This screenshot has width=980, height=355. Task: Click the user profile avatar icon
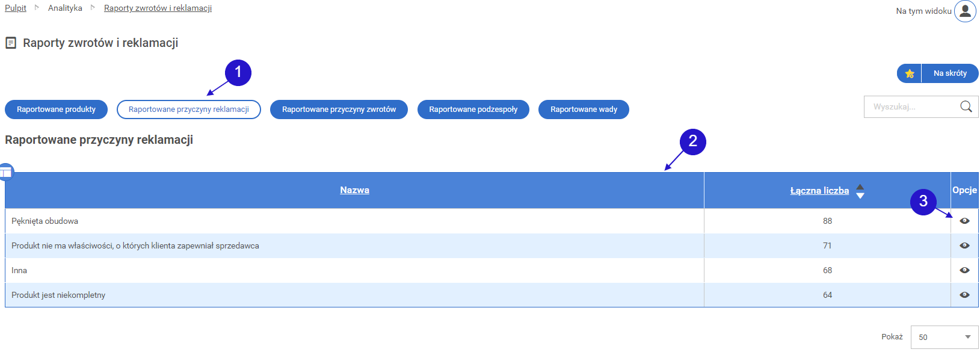click(965, 11)
